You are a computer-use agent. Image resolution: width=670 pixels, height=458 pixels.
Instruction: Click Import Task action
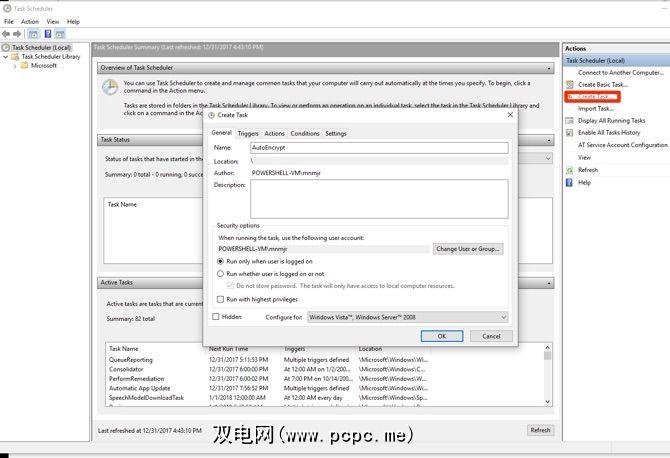(596, 109)
